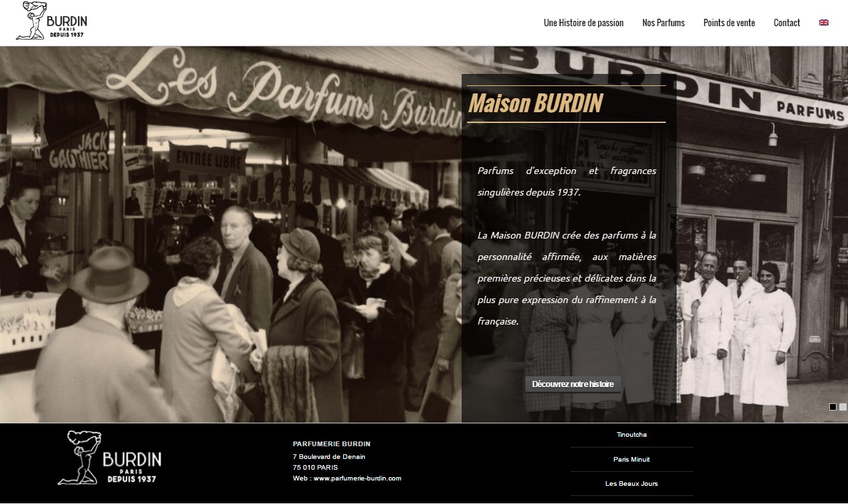Click the paragraph starting La Maison BURDIN crée
The image size is (848, 504).
[566, 278]
